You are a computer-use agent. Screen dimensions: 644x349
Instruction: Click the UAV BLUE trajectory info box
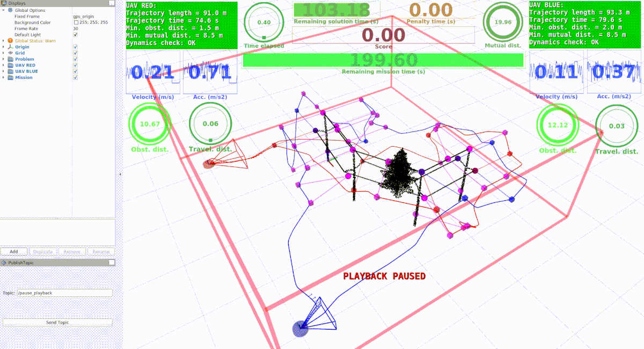tap(586, 24)
